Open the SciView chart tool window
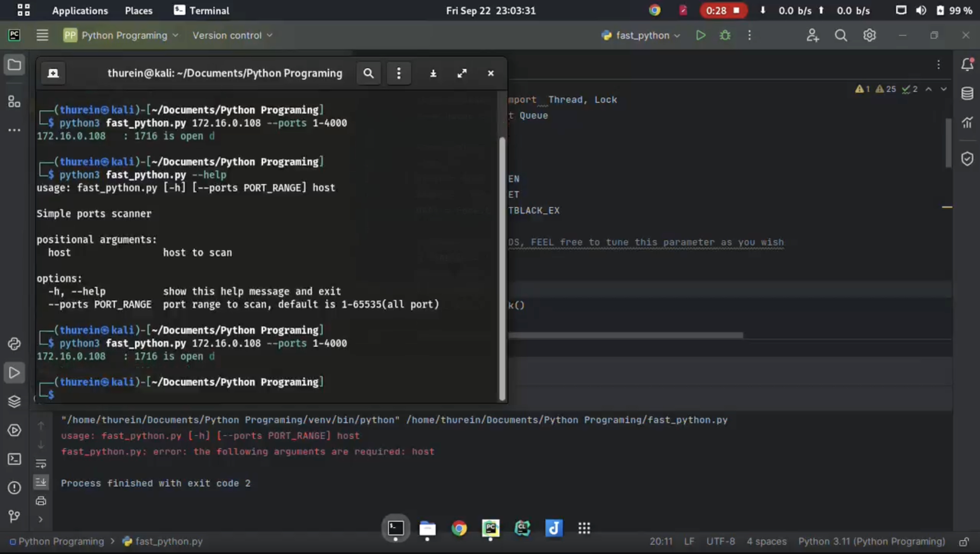This screenshot has width=980, height=554. [967, 122]
